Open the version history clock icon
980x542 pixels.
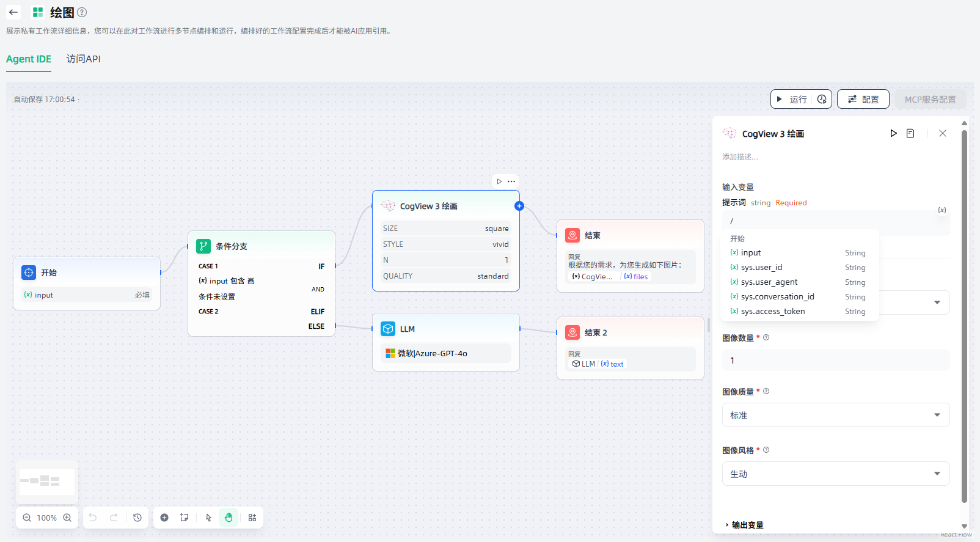[x=137, y=518]
